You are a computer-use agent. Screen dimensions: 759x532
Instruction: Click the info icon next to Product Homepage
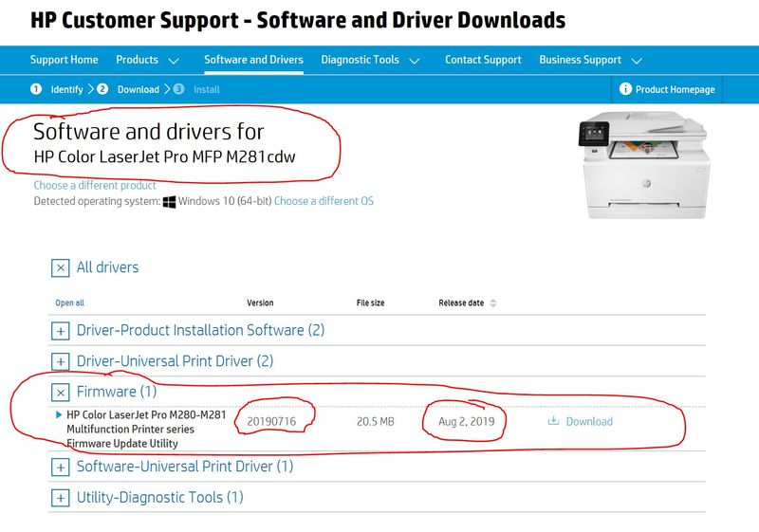[x=625, y=89]
